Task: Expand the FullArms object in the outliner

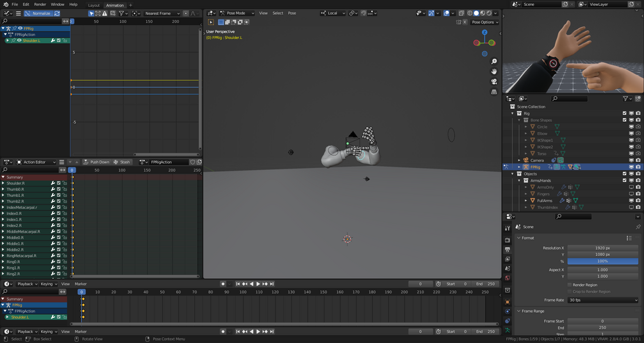Action: point(526,201)
